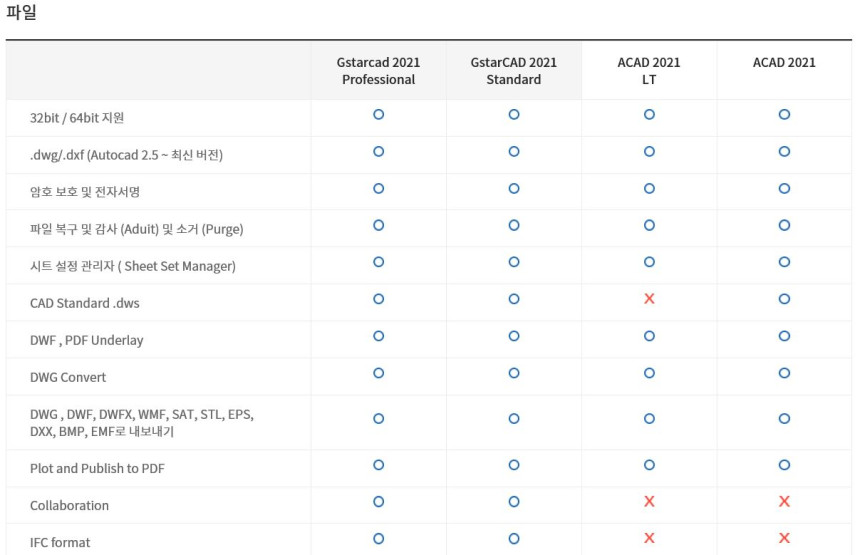Click the red X for Collaboration under ACAD 2021
This screenshot has width=860, height=555.
pos(784,501)
